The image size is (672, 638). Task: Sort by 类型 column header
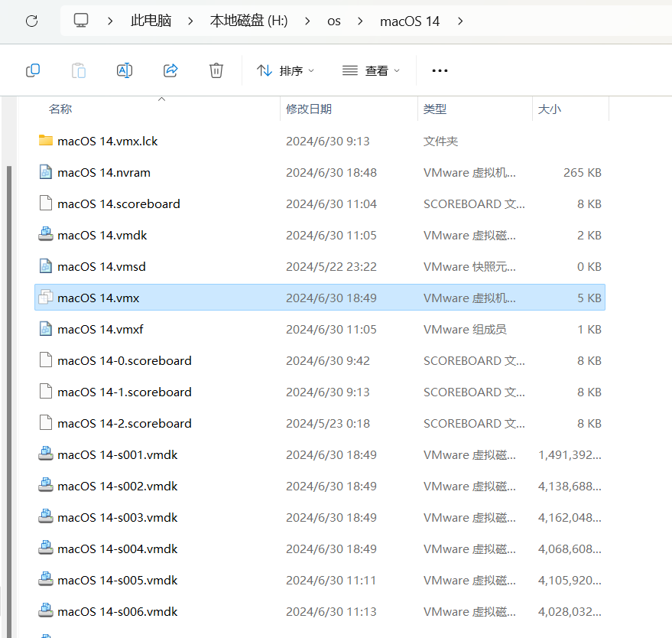click(434, 109)
